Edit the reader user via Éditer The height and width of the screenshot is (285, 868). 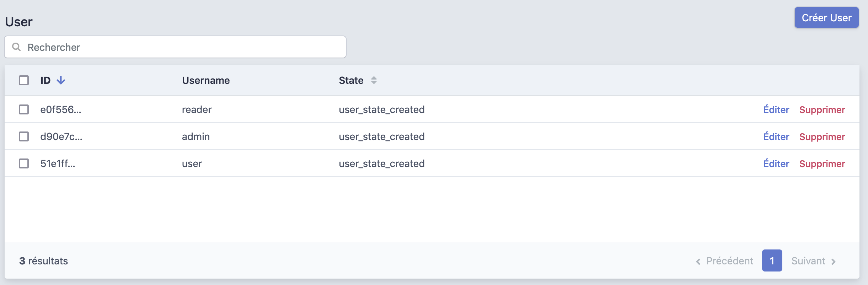click(x=776, y=110)
